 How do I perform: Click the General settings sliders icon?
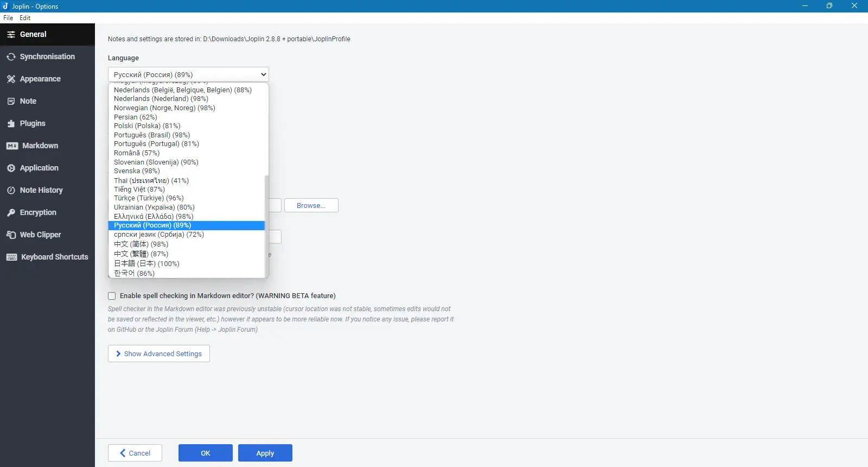(x=11, y=34)
